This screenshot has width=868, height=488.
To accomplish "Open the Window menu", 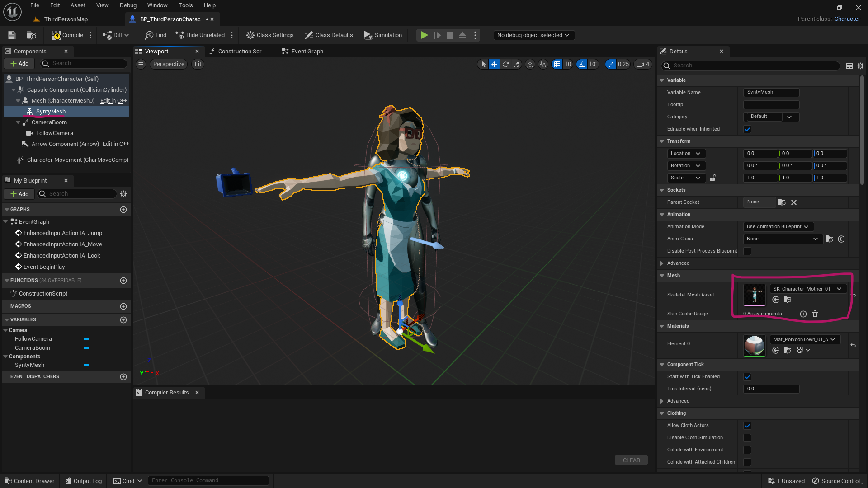I will pyautogui.click(x=157, y=5).
